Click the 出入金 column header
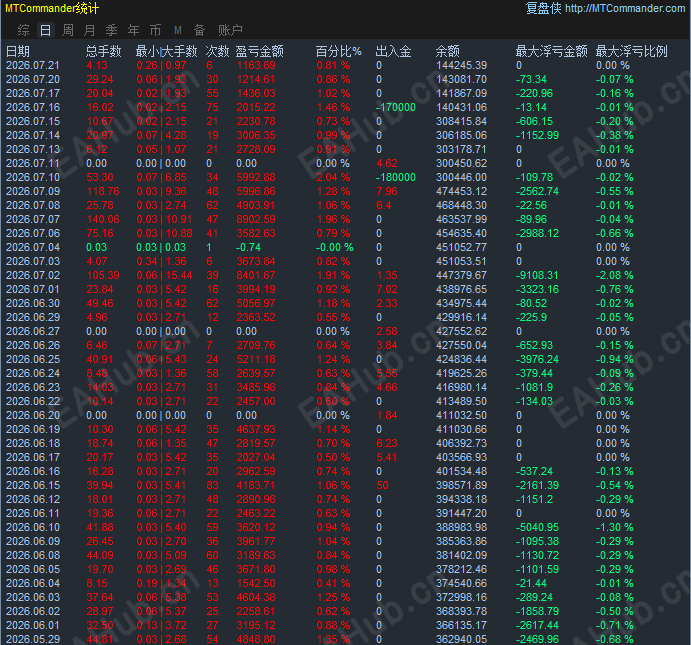691x645 pixels. coord(393,52)
